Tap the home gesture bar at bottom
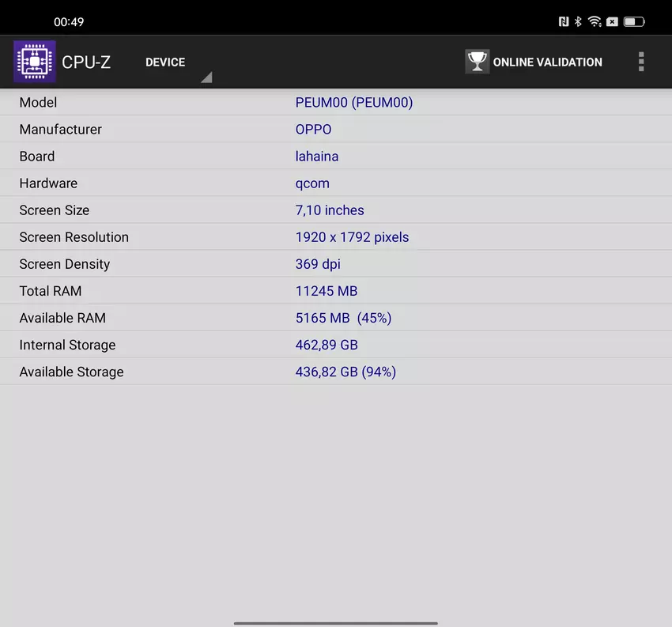This screenshot has width=672, height=627. (x=336, y=621)
